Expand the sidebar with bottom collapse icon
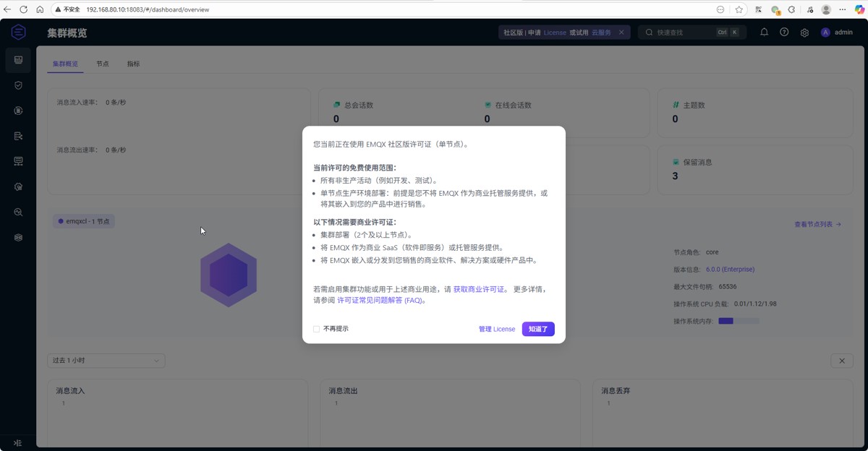Image resolution: width=868 pixels, height=451 pixels. [x=18, y=442]
